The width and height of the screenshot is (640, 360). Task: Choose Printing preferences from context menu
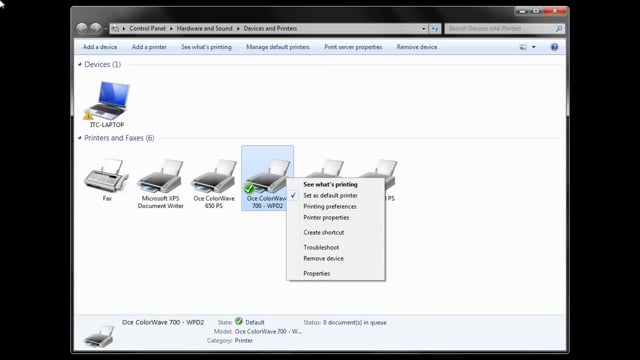pos(336,207)
